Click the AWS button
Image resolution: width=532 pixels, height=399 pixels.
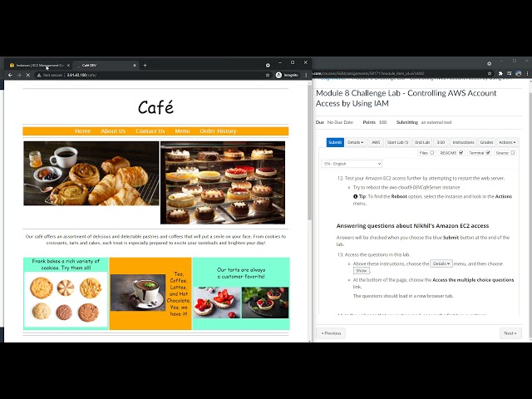[376, 142]
